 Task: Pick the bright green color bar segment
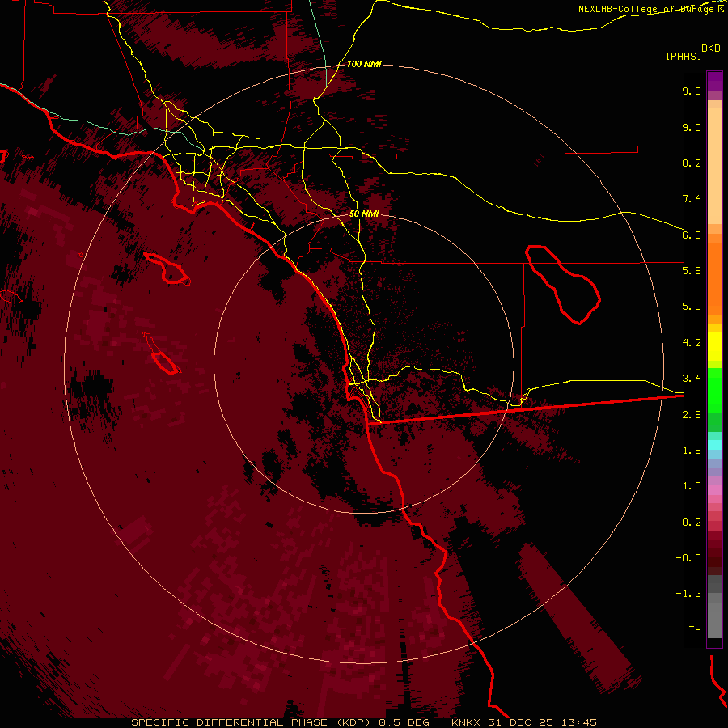[714, 390]
